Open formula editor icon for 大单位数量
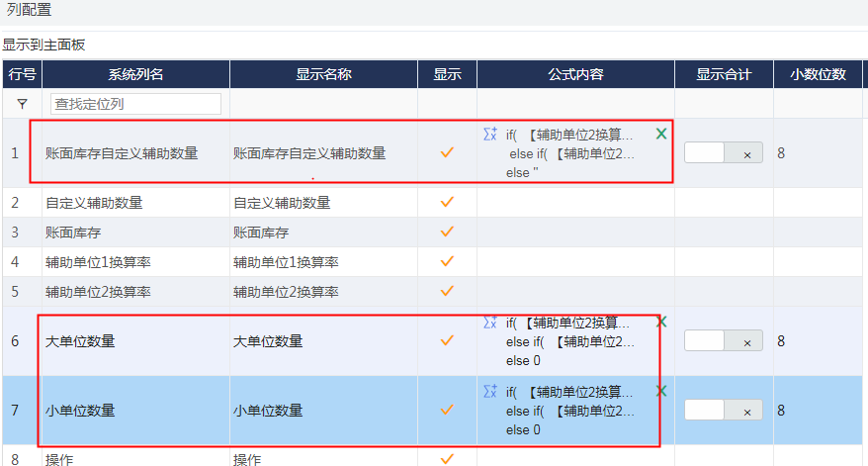Image resolution: width=868 pixels, height=466 pixels. click(x=489, y=323)
